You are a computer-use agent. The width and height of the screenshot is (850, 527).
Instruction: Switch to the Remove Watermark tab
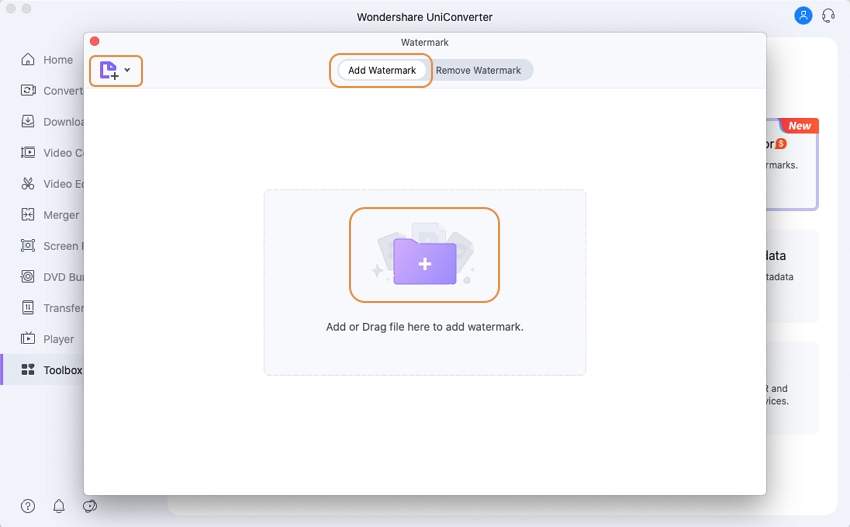[478, 70]
